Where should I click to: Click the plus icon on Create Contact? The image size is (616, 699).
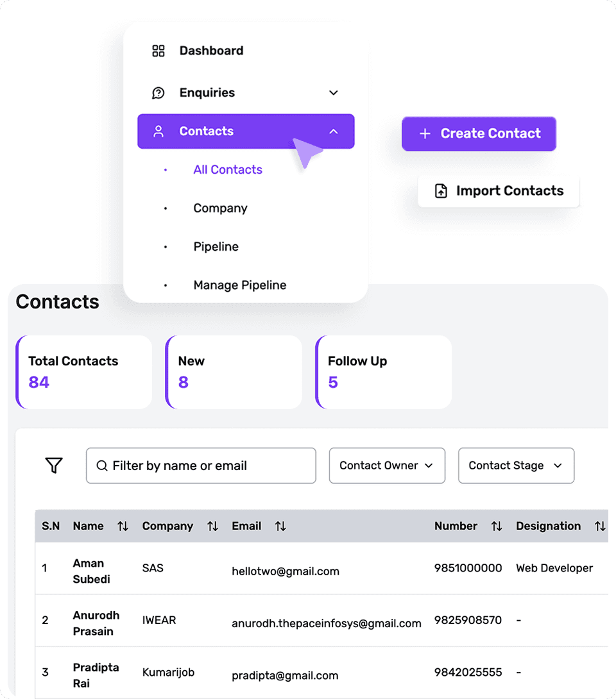[424, 133]
